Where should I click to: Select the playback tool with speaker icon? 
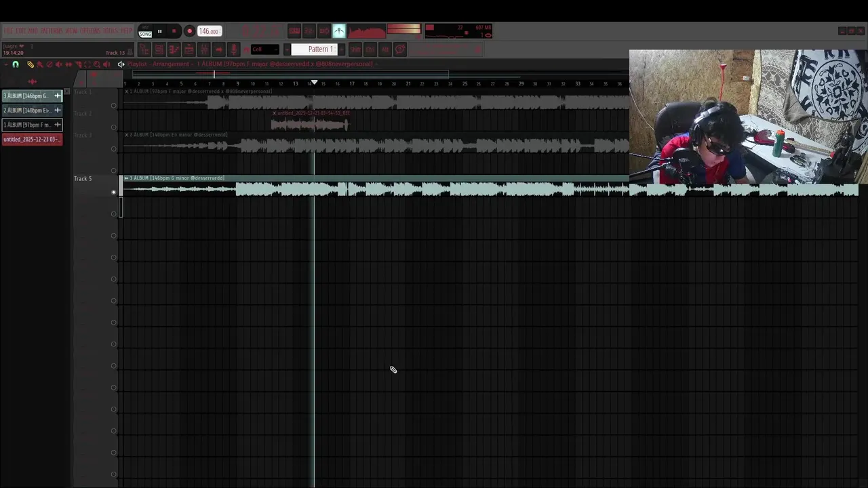pyautogui.click(x=106, y=64)
